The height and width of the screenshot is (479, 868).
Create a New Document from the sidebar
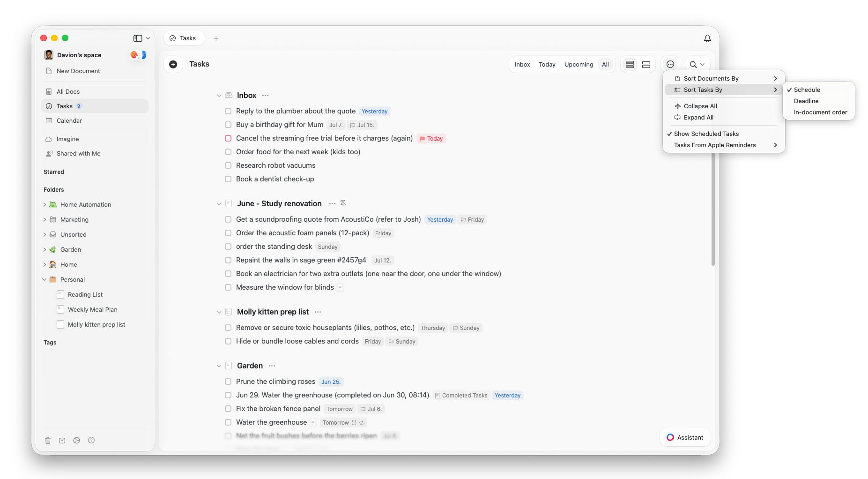(x=95, y=71)
